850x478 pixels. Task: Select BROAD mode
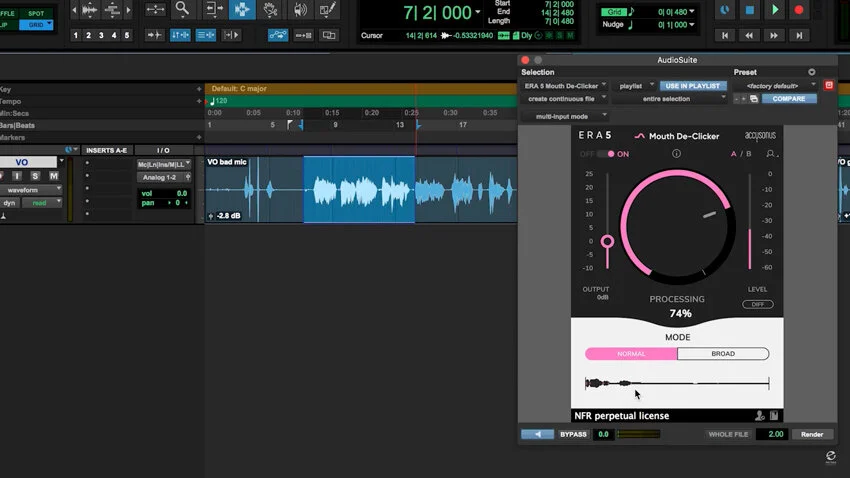(x=723, y=354)
